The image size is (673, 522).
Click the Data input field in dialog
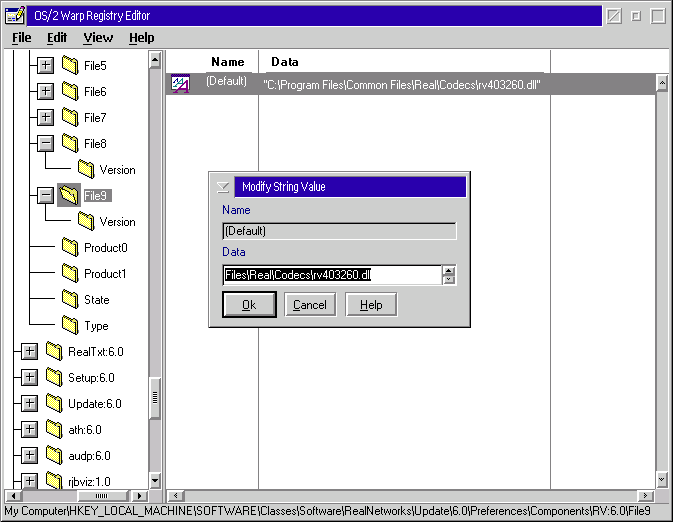pos(332,275)
